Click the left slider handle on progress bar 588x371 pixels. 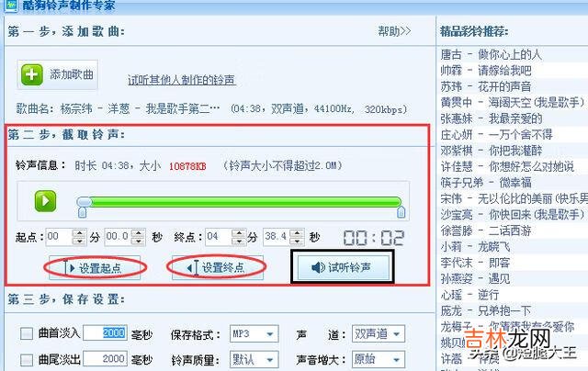(x=84, y=201)
